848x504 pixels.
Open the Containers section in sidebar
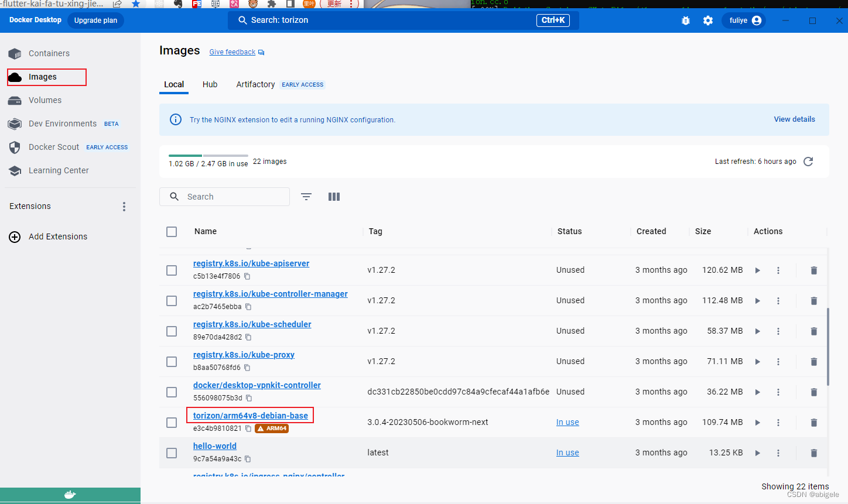tap(49, 53)
